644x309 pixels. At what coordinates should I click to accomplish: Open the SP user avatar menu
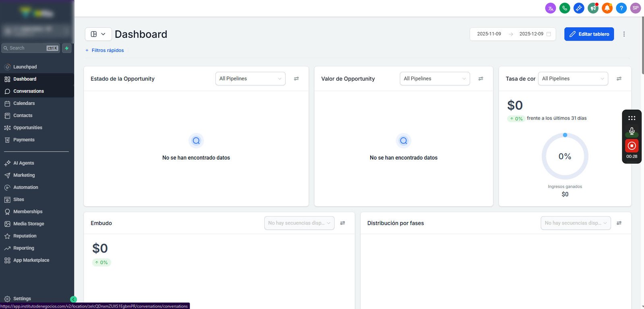pos(636,8)
